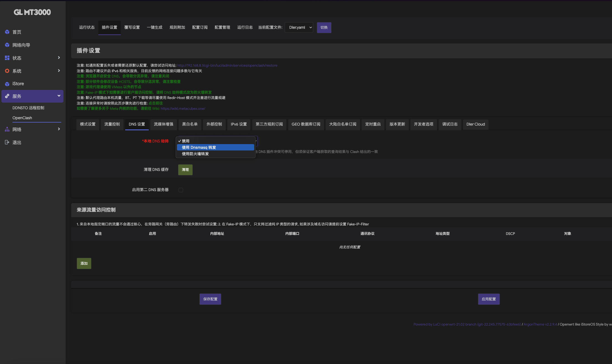Open the openclash restore URL link
612x364 pixels.
tap(227, 66)
